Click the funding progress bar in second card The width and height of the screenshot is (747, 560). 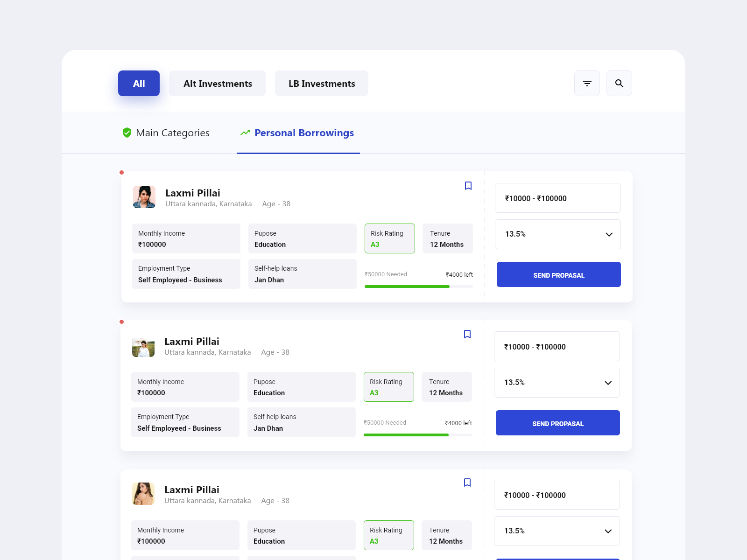(418, 435)
